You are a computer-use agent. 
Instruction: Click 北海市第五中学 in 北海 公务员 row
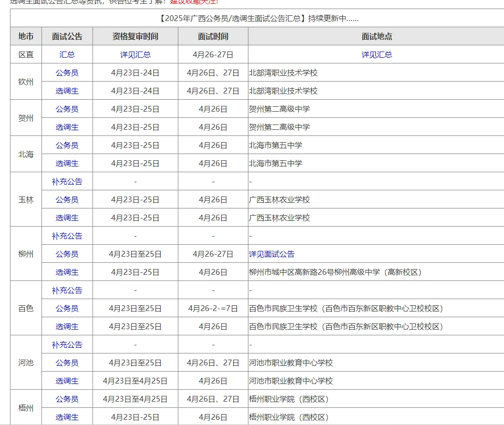(x=276, y=145)
